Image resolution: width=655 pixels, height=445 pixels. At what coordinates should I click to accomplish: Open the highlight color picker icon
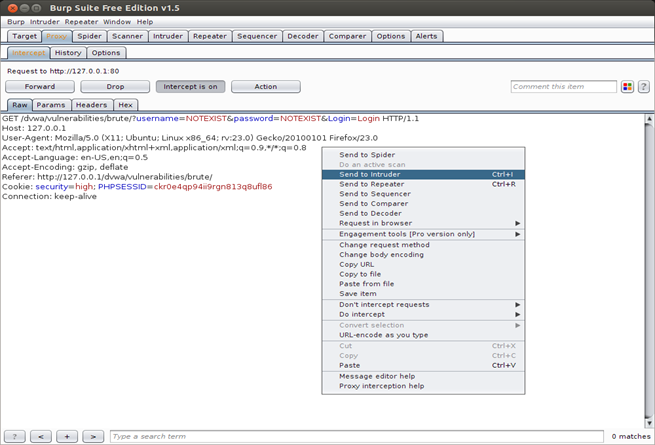coord(628,87)
